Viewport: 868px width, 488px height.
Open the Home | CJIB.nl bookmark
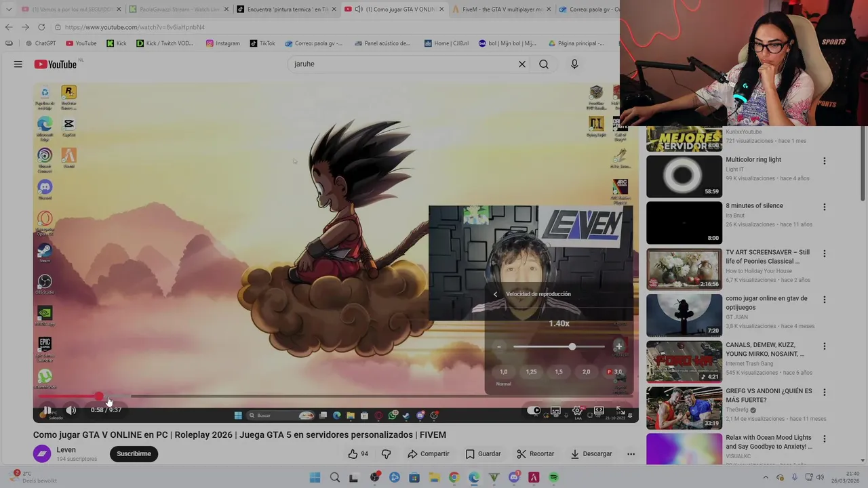[x=446, y=43]
